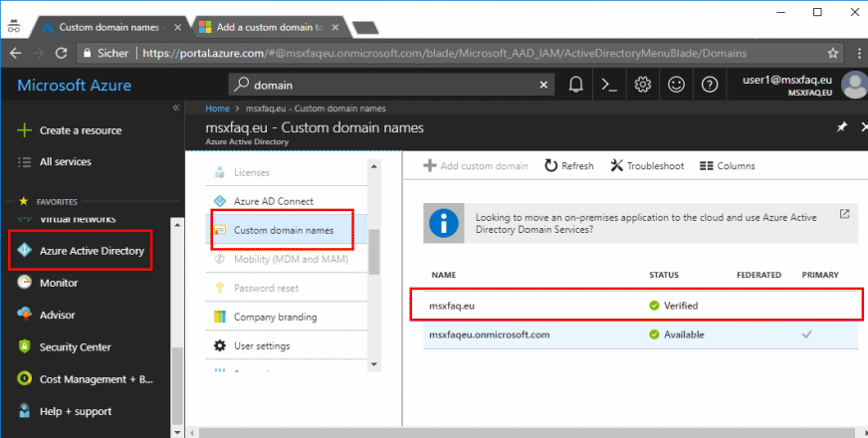Open Password reset menu item
868x438 pixels.
pyautogui.click(x=286, y=288)
